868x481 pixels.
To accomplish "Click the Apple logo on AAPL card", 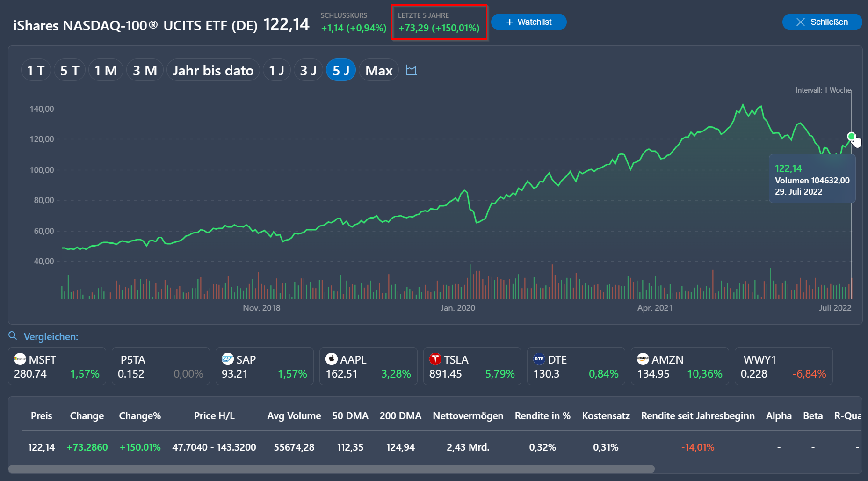I will tap(331, 359).
